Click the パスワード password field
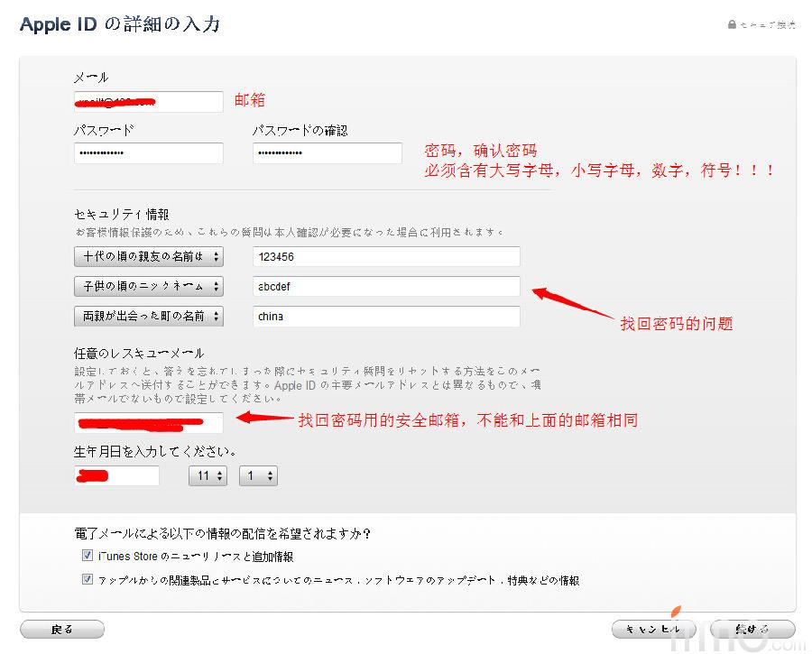The image size is (812, 654). tap(149, 153)
